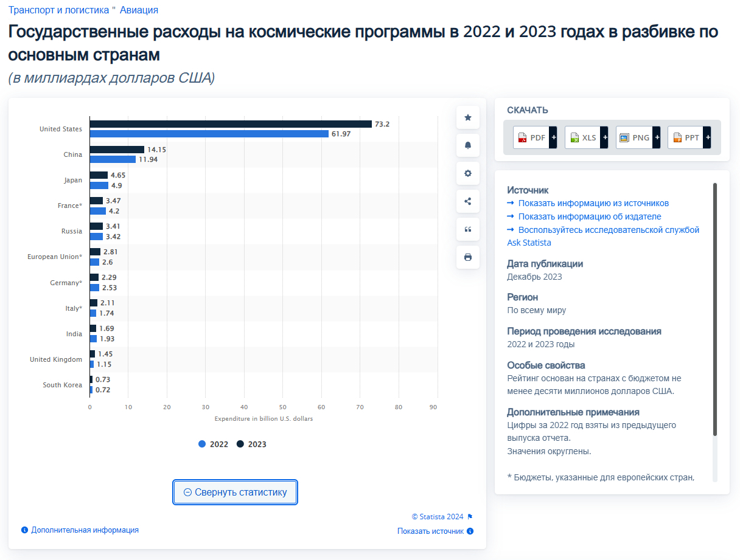
Task: Click the 61.97 value label
Action: [x=341, y=134]
